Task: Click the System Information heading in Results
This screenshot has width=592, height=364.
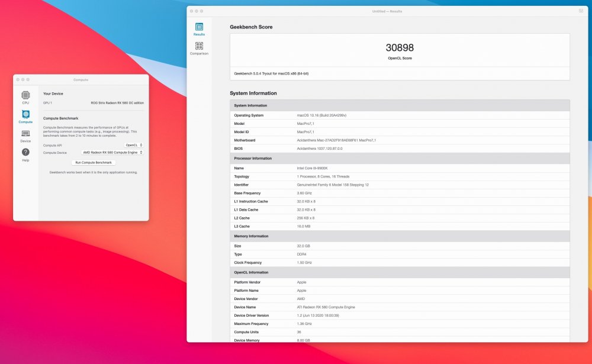Action: point(253,94)
